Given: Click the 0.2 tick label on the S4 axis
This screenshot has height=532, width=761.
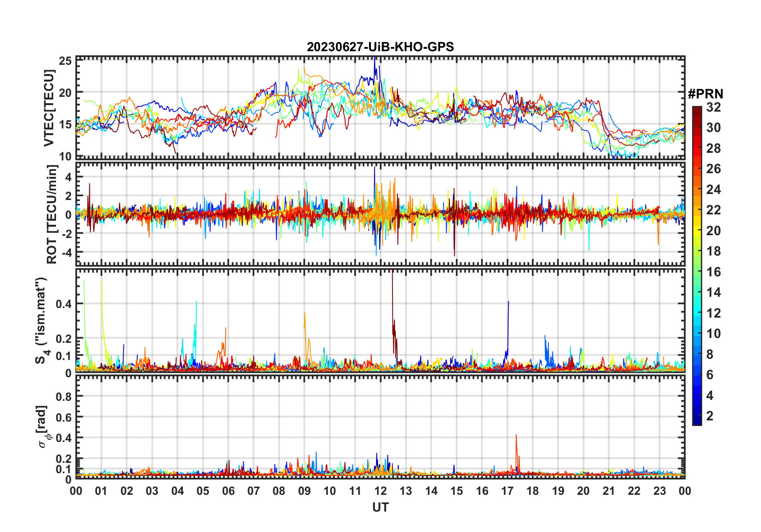Looking at the screenshot, I should click(x=64, y=338).
